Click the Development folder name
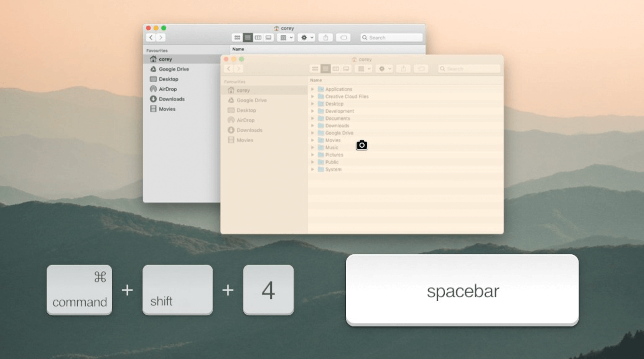The image size is (644, 359). point(340,111)
